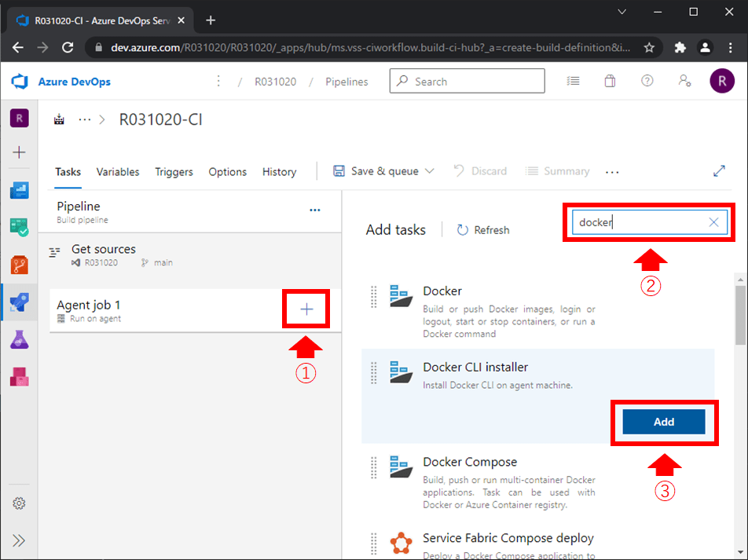Open Pipeline more options ellipsis
748x560 pixels.
point(315,210)
